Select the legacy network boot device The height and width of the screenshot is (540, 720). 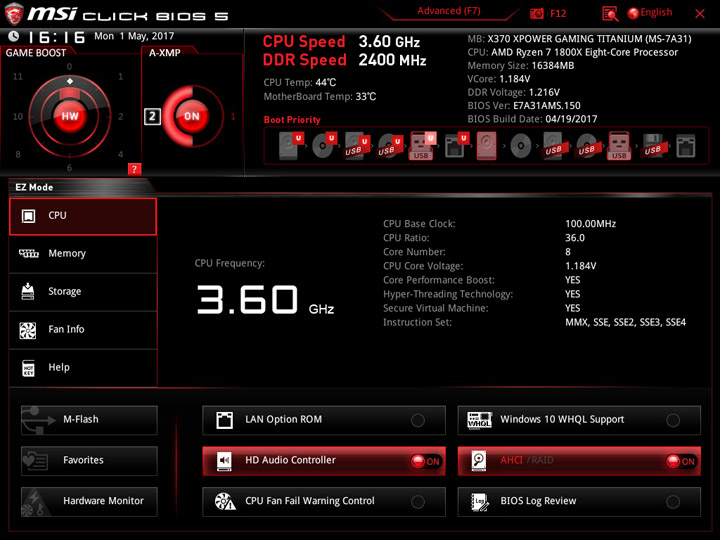click(686, 146)
